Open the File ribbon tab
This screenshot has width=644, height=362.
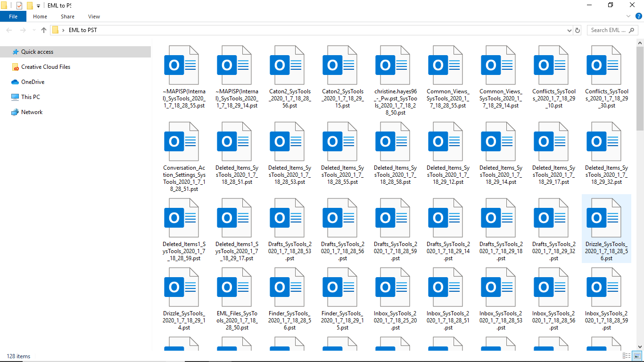point(13,16)
